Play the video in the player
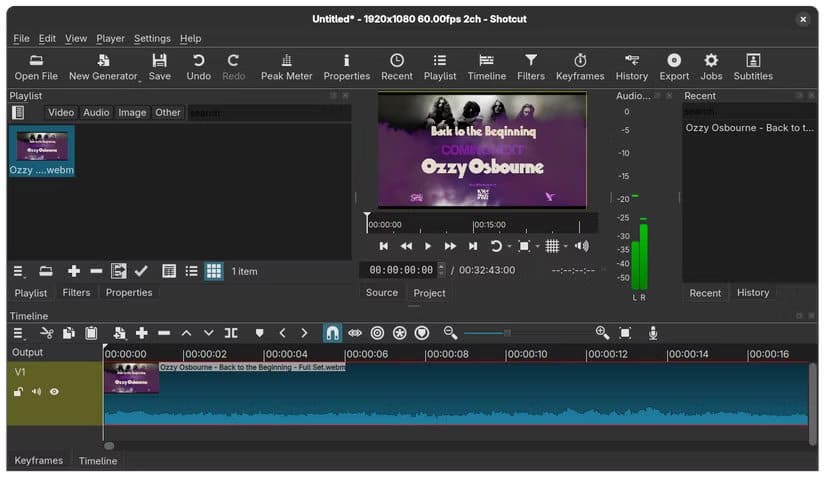The image size is (825, 478). click(x=428, y=246)
